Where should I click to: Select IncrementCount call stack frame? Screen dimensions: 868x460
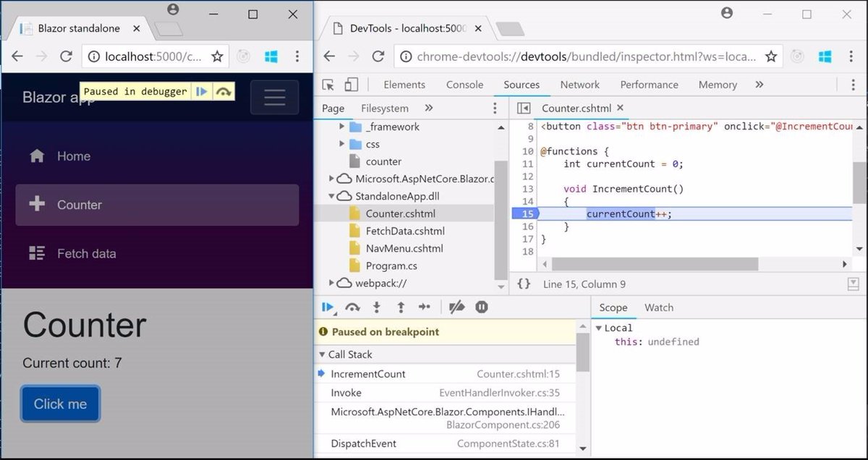coord(446,374)
